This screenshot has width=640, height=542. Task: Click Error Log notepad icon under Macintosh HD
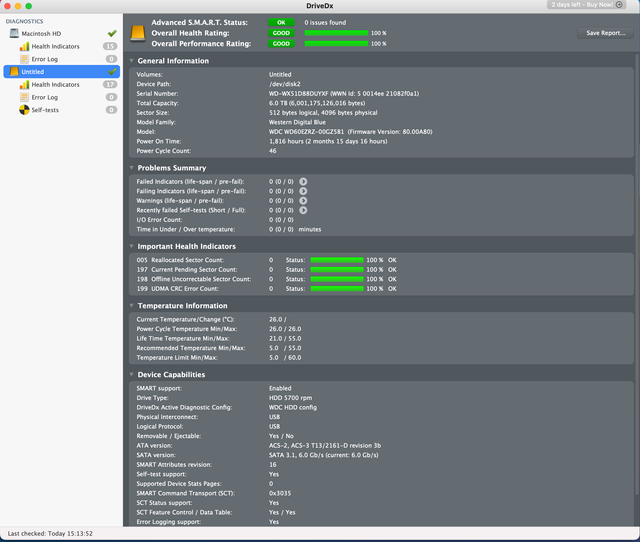[24, 59]
